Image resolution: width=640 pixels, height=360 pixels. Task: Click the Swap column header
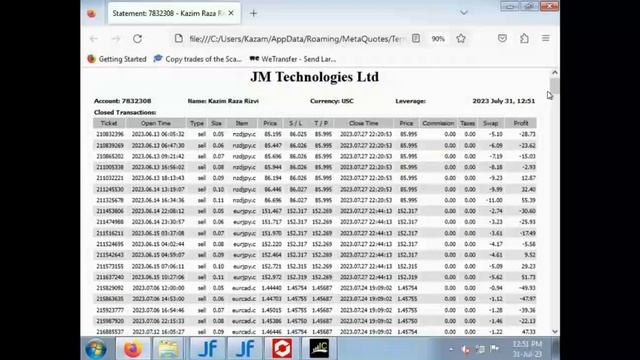tap(491, 123)
